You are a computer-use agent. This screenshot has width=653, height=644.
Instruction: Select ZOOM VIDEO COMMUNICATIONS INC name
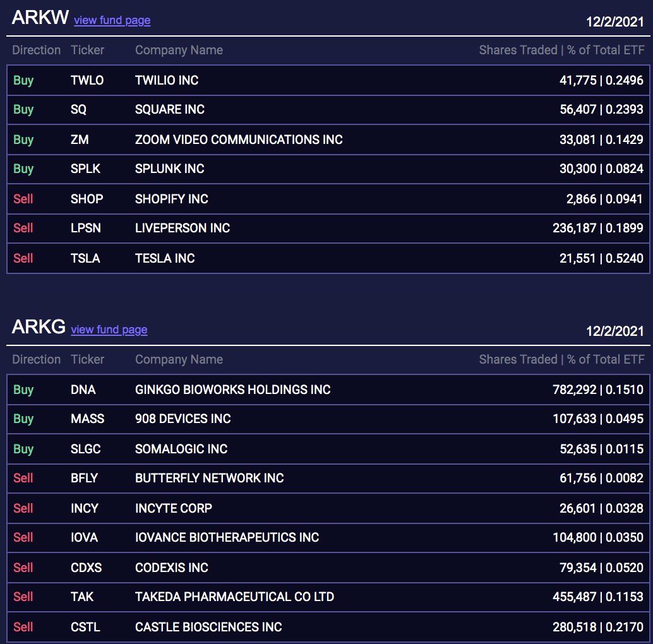point(239,140)
